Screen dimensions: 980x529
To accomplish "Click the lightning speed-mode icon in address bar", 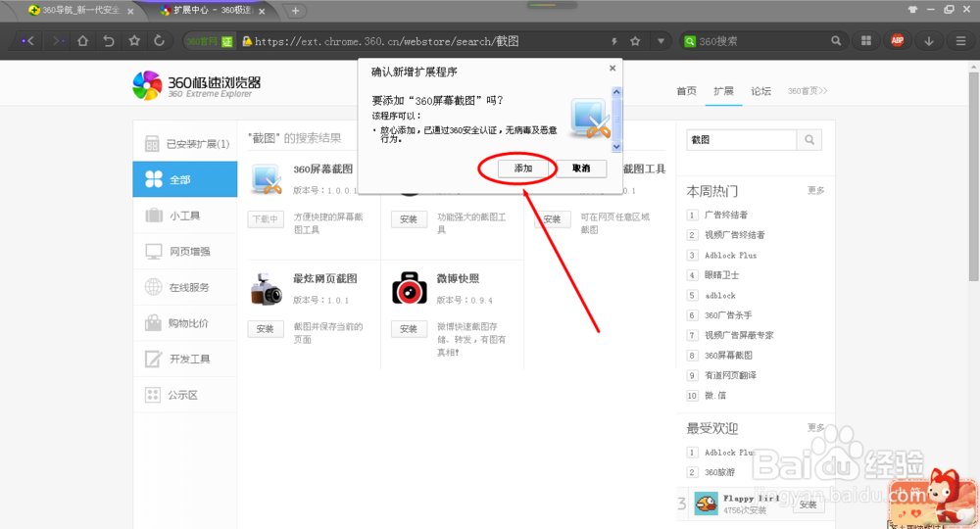I will [x=614, y=41].
